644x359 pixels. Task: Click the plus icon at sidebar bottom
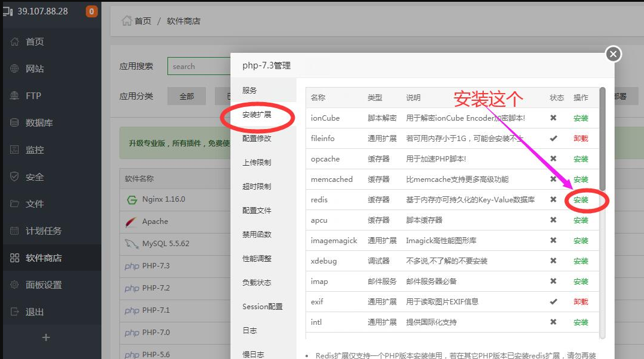[x=46, y=337]
